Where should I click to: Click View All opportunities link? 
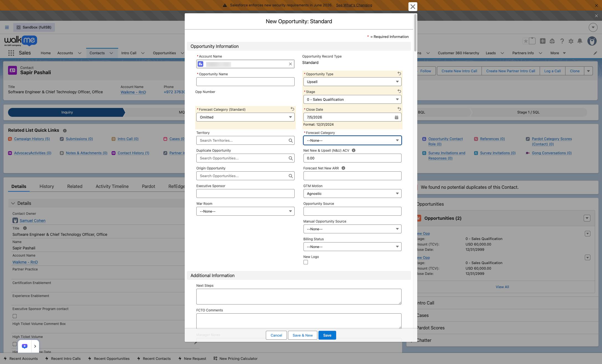[x=502, y=287]
